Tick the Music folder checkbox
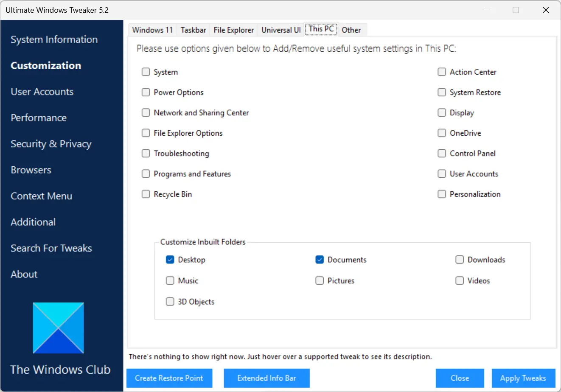This screenshot has width=561, height=392. (x=170, y=281)
